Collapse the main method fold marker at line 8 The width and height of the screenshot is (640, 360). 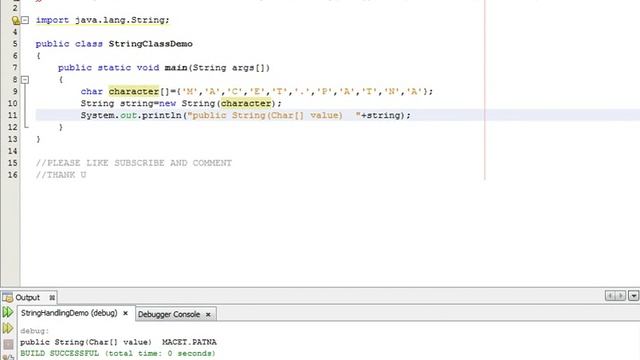[x=25, y=80]
